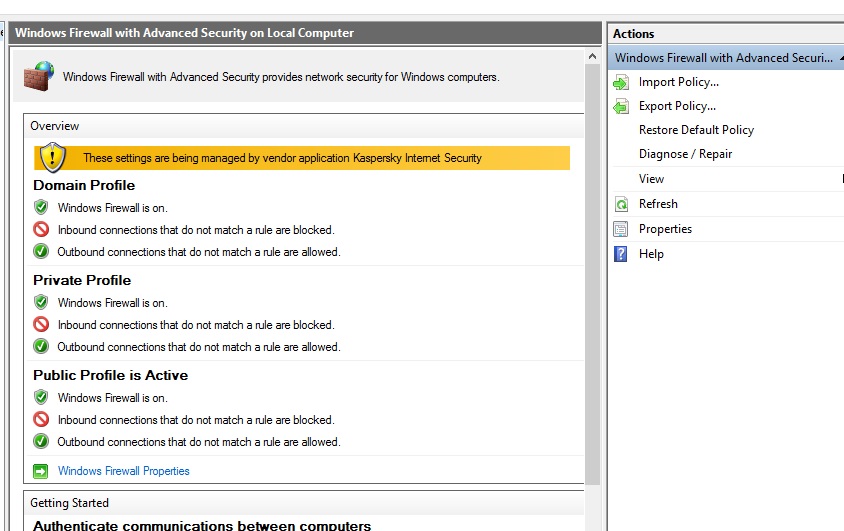Click the Kaspersky managed settings warning banner
The width and height of the screenshot is (844, 531).
tap(301, 158)
